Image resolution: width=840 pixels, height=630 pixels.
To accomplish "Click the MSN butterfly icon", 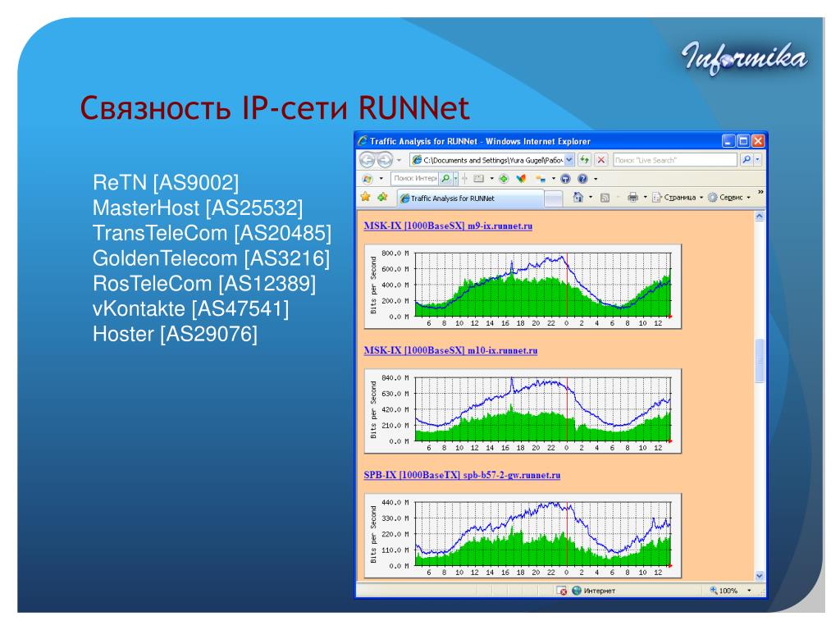I will [521, 178].
